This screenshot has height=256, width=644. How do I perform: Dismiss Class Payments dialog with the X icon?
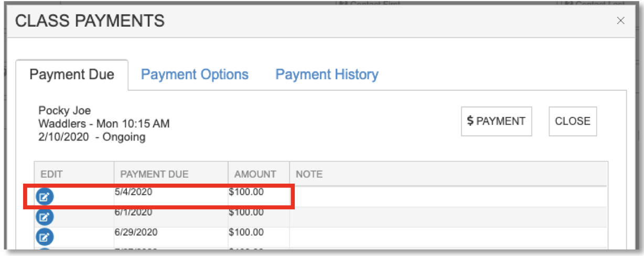point(620,20)
